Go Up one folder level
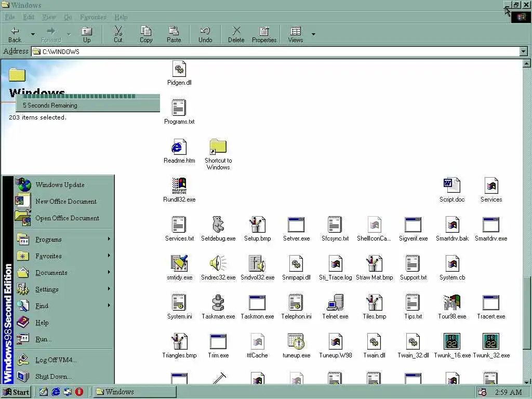 pyautogui.click(x=87, y=35)
